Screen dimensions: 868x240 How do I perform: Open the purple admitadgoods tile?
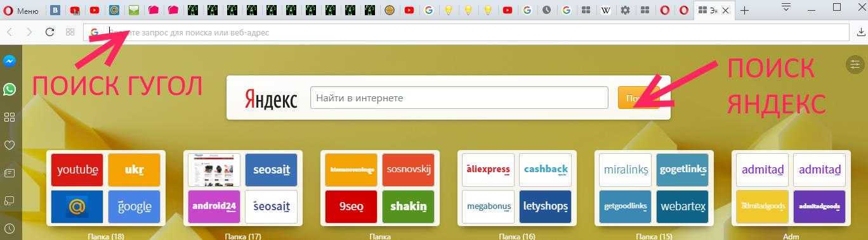click(x=819, y=206)
